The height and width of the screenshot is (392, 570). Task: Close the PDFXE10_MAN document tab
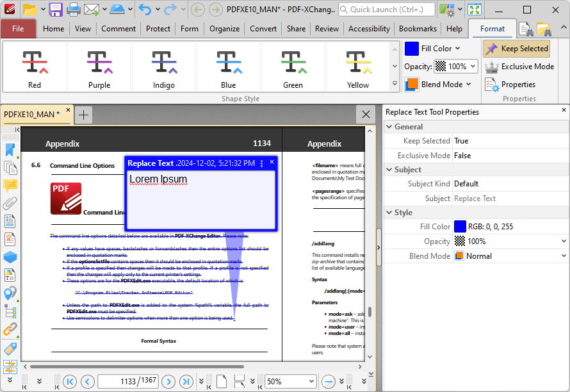click(68, 110)
